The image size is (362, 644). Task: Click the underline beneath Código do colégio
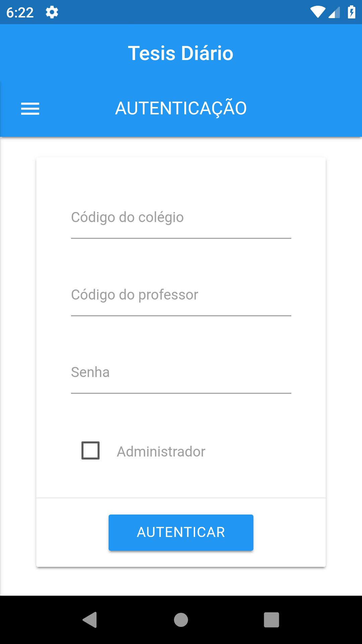181,238
